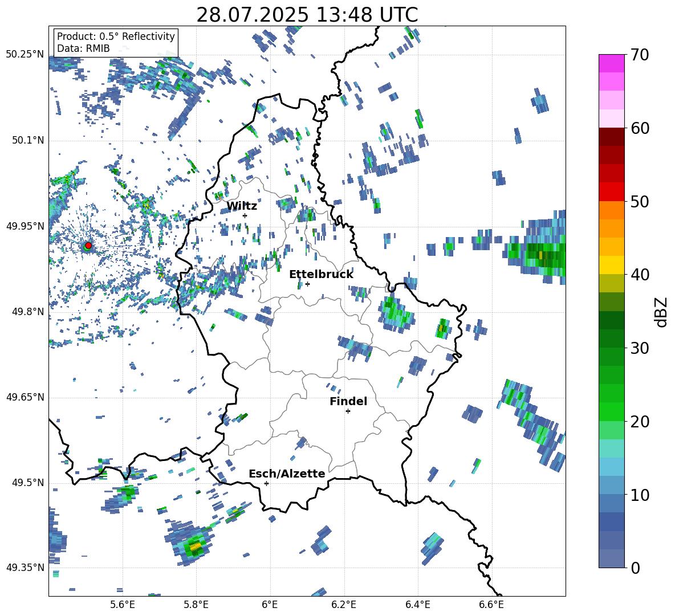Click the 49.65°N latitude label
Screen dimensions: 675x616
(x=25, y=397)
